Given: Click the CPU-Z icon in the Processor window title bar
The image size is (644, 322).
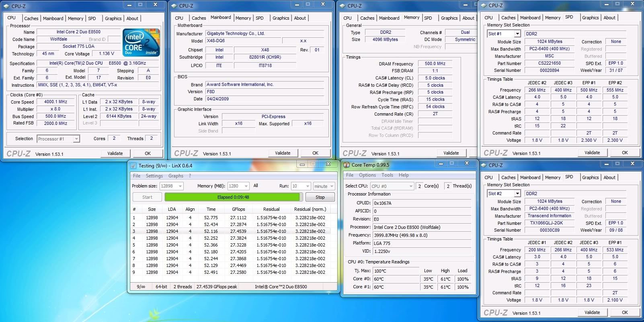Looking at the screenshot, I should (x=6, y=6).
